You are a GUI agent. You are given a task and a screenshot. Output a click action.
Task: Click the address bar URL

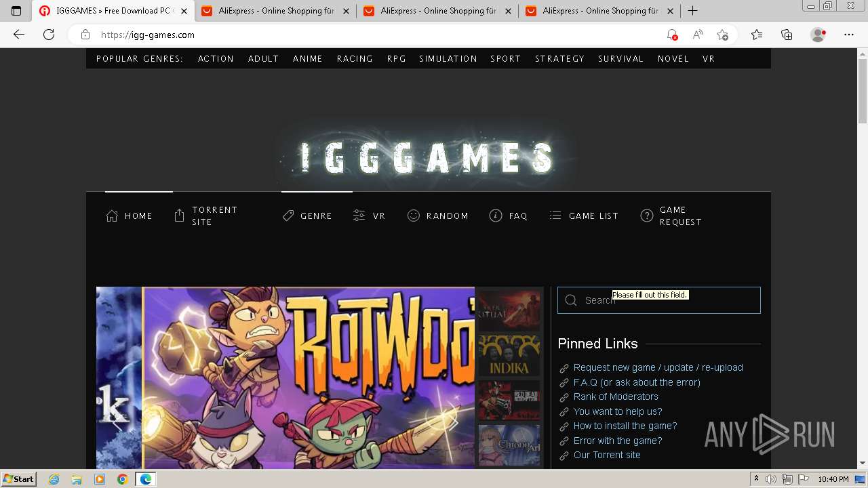[148, 35]
